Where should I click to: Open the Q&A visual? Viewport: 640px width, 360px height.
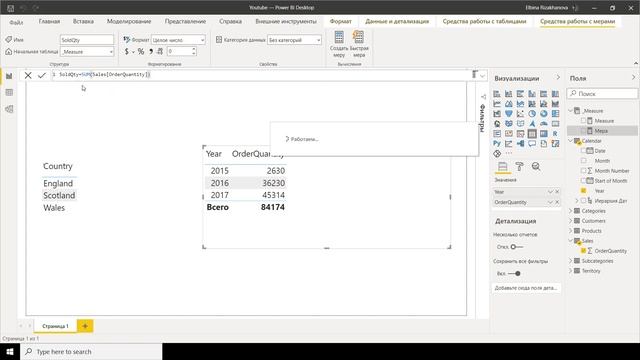click(x=532, y=144)
